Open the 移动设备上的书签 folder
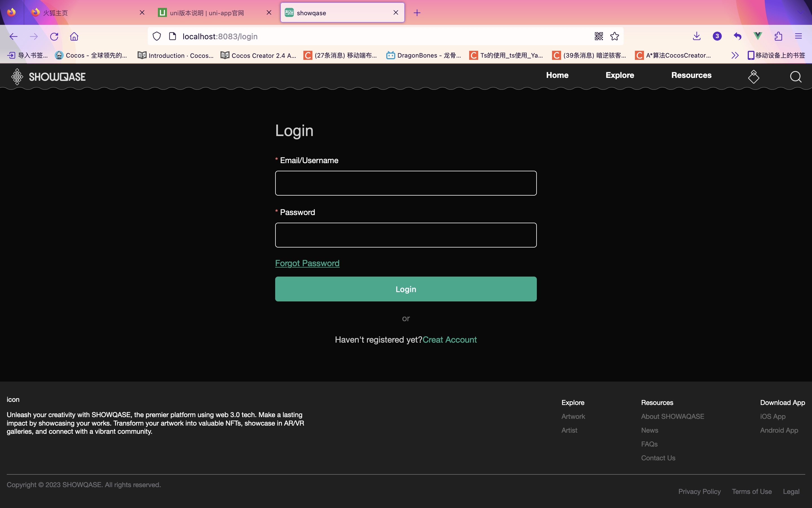Viewport: 812px width, 508px height. pos(776,55)
